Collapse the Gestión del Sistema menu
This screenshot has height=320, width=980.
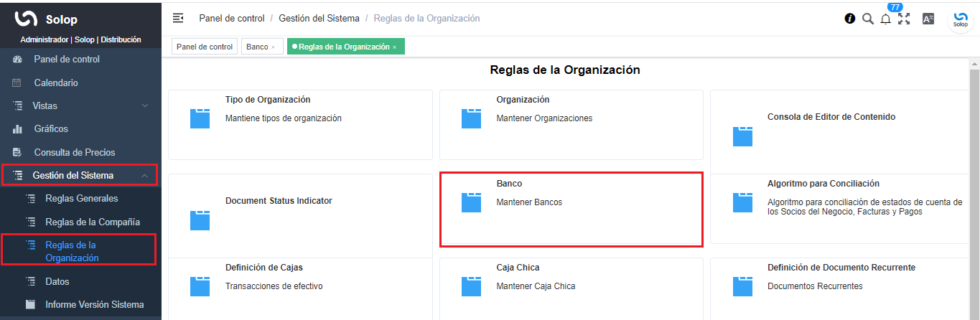point(145,175)
